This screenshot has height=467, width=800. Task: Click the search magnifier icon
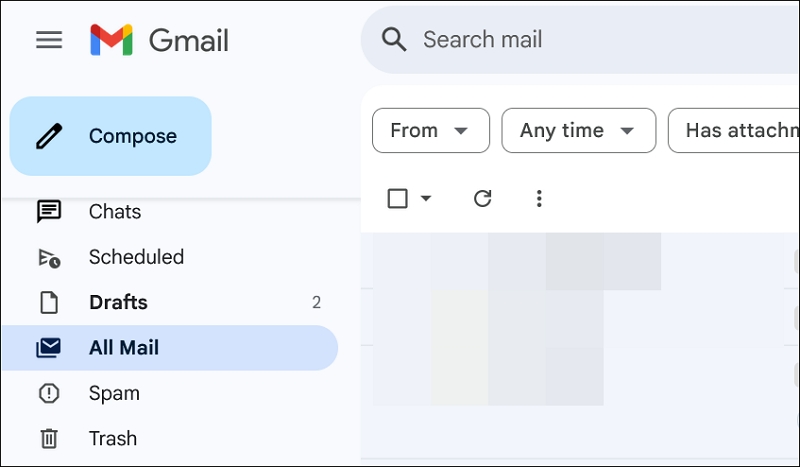394,40
